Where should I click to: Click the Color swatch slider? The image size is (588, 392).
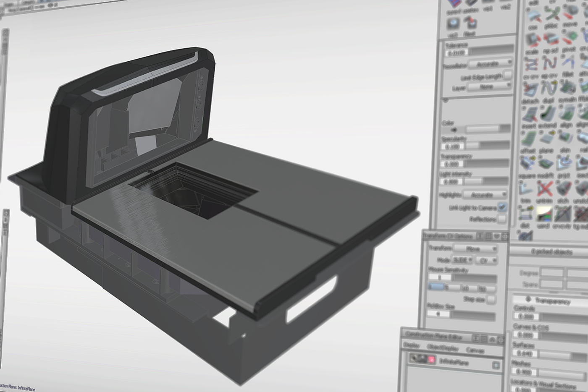488,128
